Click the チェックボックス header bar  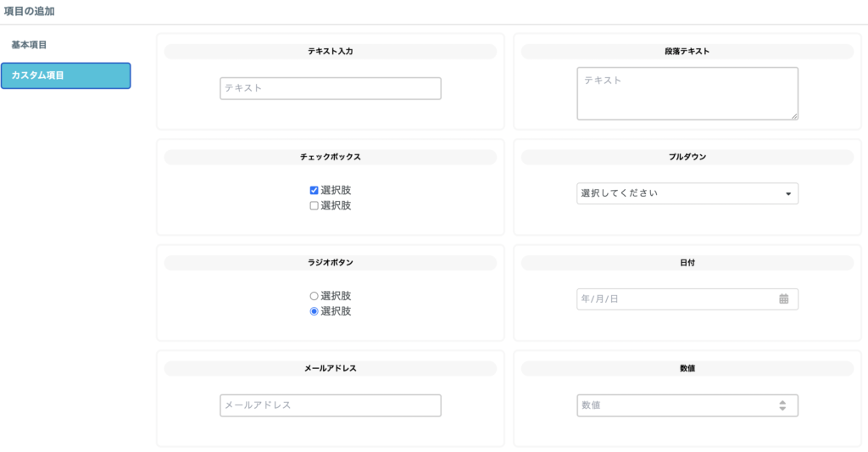click(330, 158)
